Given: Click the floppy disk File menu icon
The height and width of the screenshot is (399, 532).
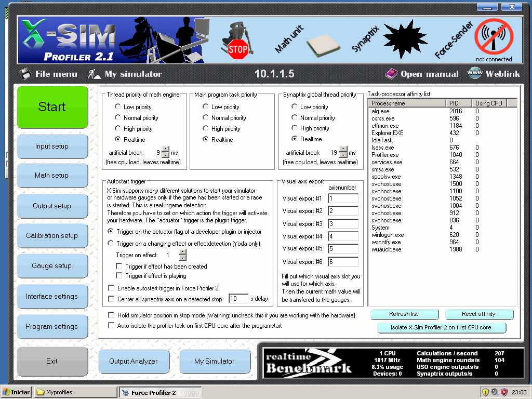Looking at the screenshot, I should point(25,74).
